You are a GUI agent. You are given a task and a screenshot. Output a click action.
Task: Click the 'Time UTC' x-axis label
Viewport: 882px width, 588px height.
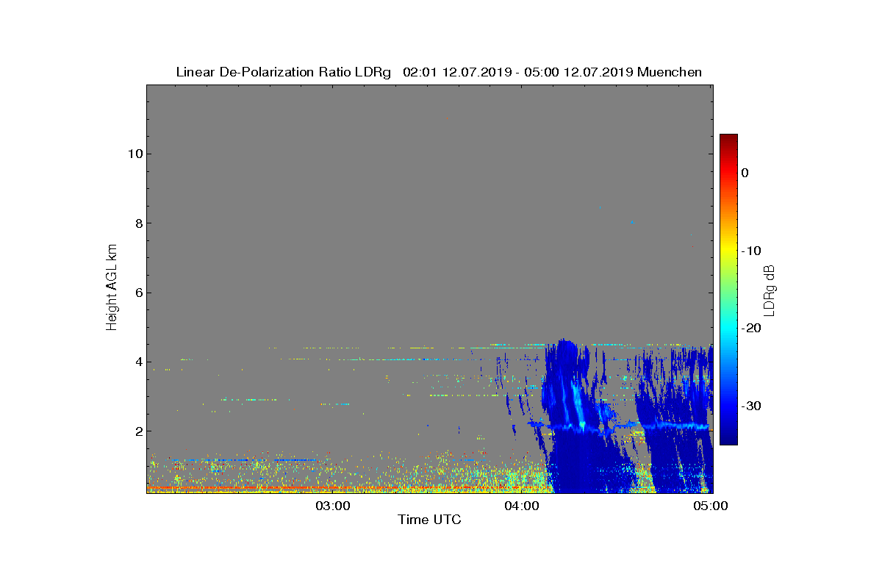point(430,520)
